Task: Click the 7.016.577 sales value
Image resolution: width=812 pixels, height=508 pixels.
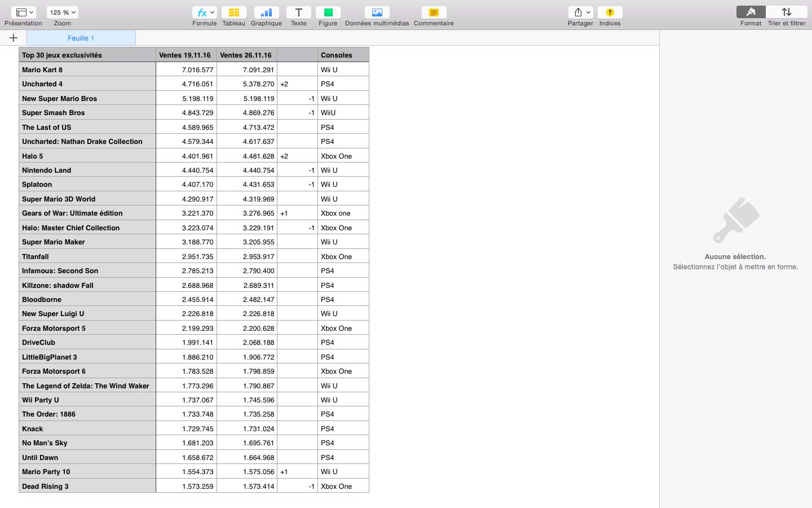Action: (186, 69)
